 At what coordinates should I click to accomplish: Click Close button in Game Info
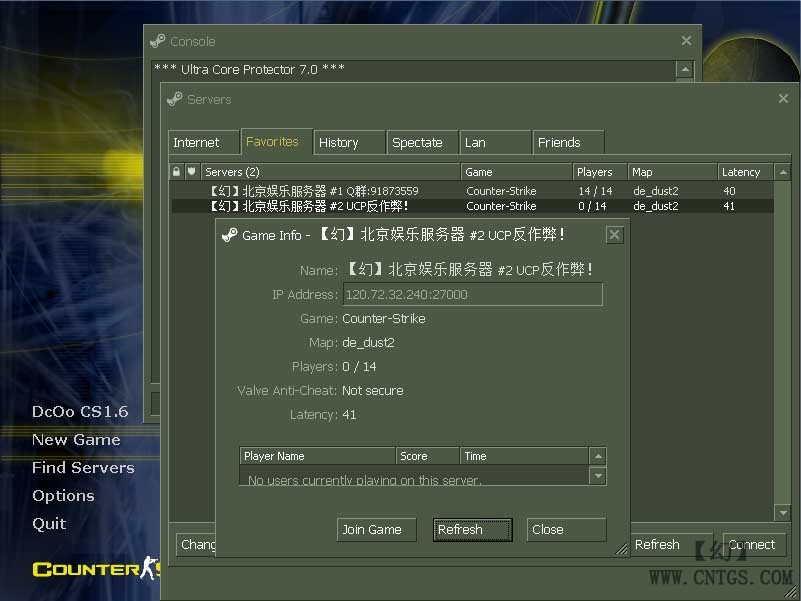[x=567, y=529]
